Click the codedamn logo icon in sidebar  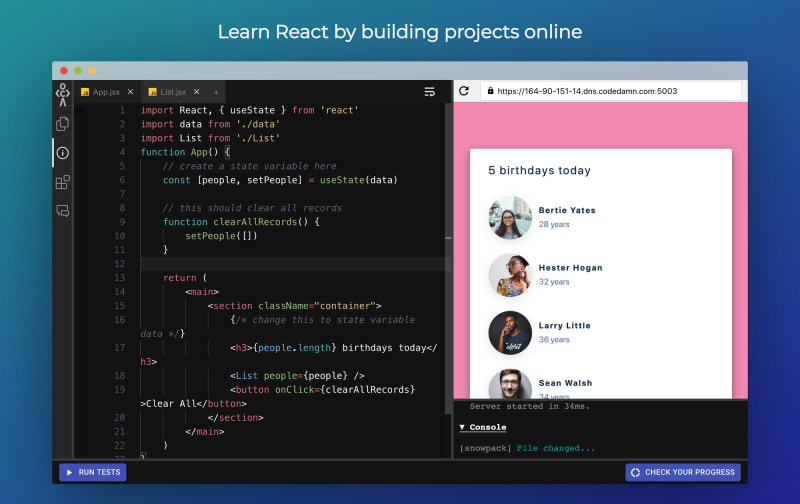pyautogui.click(x=63, y=95)
